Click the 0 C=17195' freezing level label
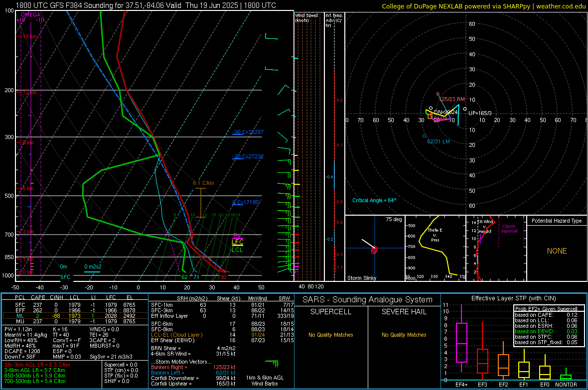The width and height of the screenshot is (588, 390). click(x=246, y=202)
